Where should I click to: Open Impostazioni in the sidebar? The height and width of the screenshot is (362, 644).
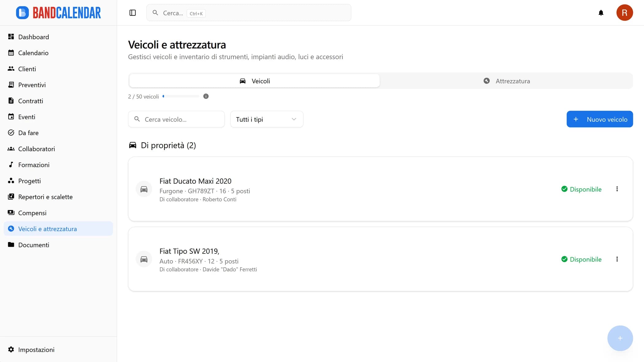click(x=36, y=350)
